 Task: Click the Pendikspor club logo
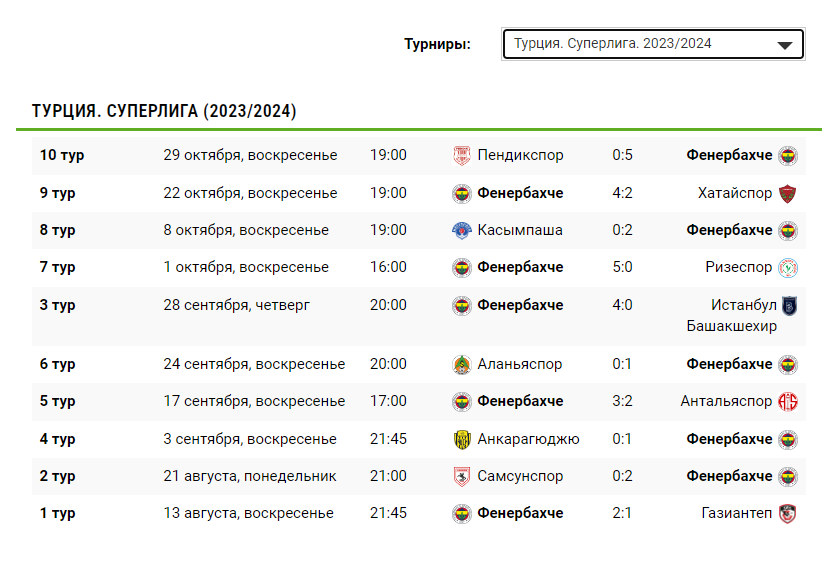click(x=461, y=156)
